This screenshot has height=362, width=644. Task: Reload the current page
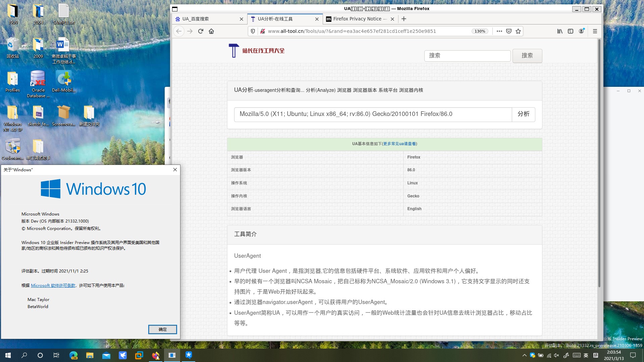coord(201,31)
